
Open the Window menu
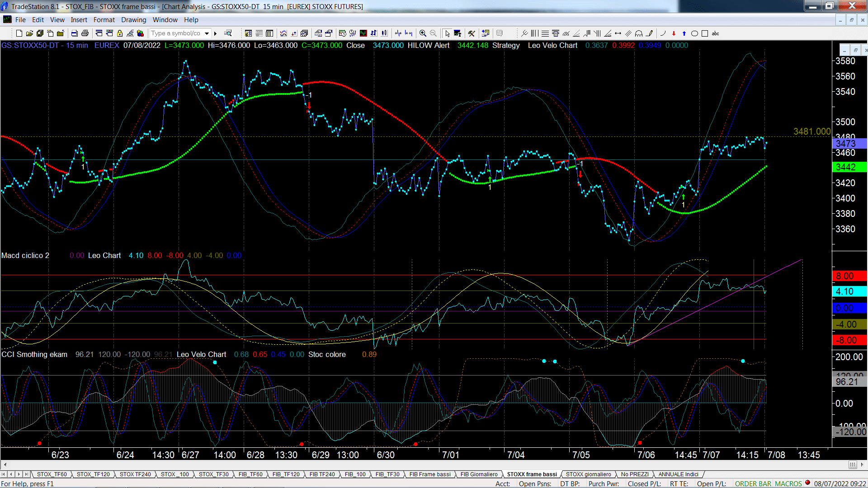165,20
